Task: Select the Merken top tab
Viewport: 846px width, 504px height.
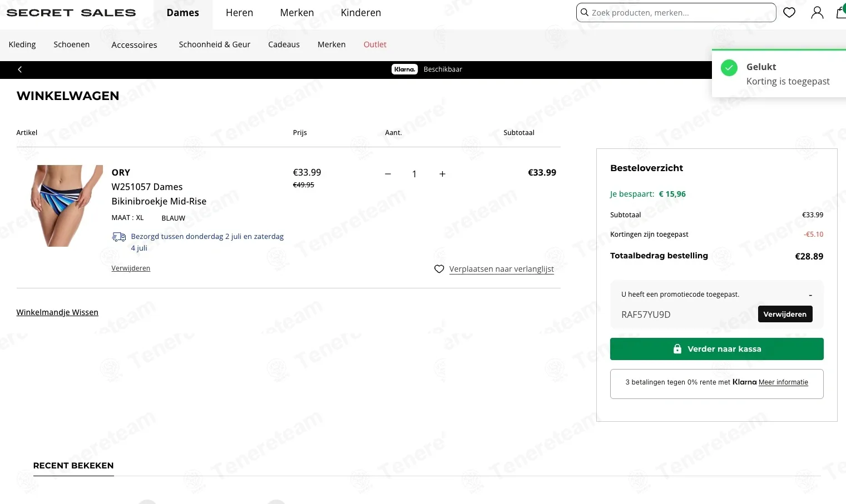Action: (297, 13)
